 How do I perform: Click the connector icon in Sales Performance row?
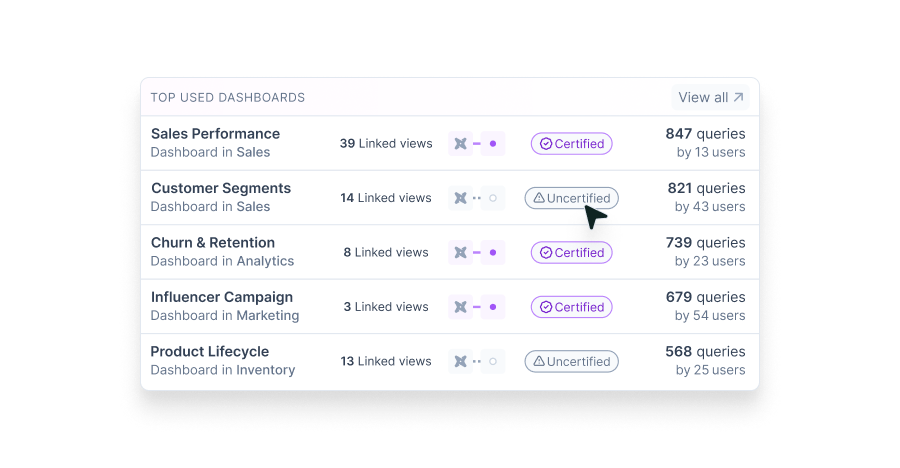coord(460,144)
